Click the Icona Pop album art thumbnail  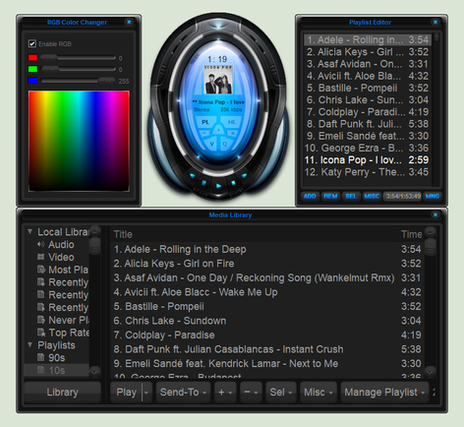tap(218, 80)
